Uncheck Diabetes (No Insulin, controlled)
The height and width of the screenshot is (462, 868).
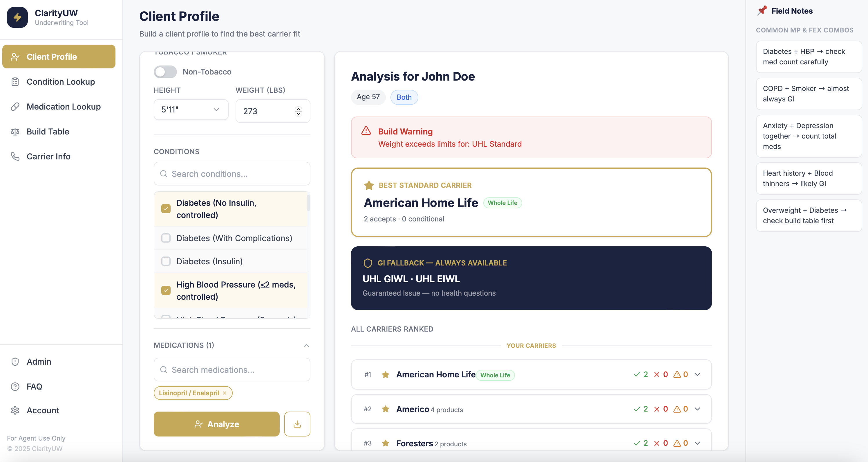(x=166, y=209)
